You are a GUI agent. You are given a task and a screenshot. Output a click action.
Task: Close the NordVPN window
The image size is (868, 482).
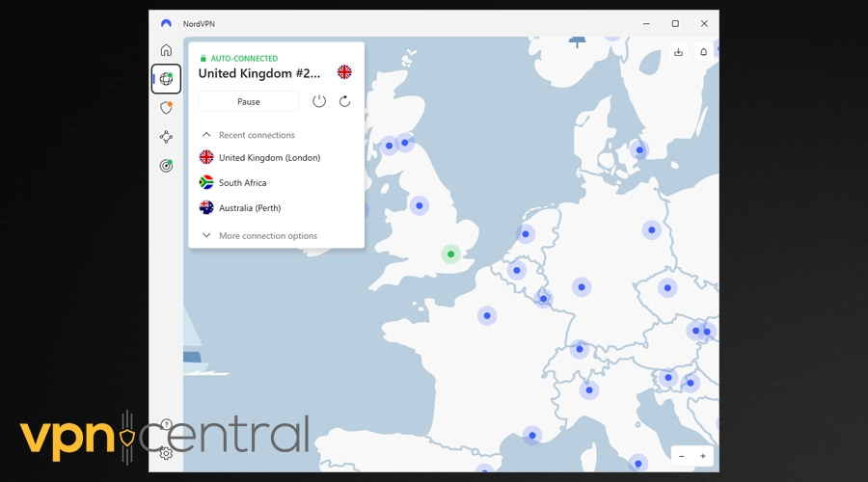click(x=704, y=24)
